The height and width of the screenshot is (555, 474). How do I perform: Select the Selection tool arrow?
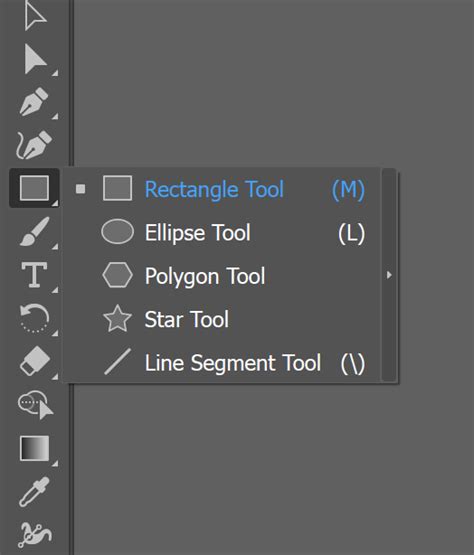(x=35, y=16)
